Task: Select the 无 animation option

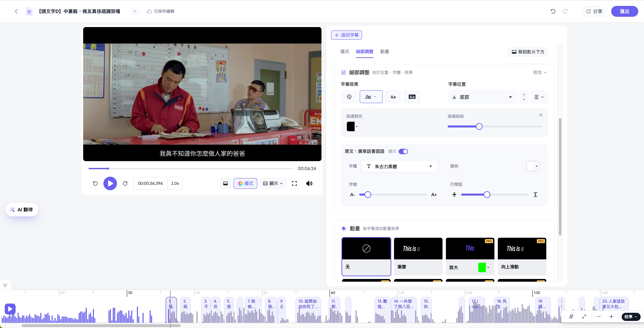Action: (x=366, y=256)
